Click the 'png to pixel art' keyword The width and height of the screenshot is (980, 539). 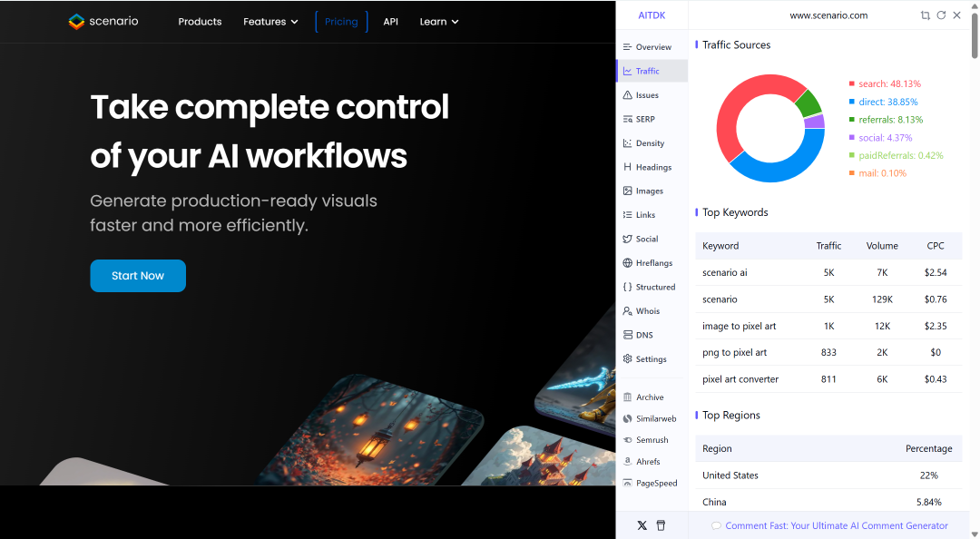coord(734,353)
